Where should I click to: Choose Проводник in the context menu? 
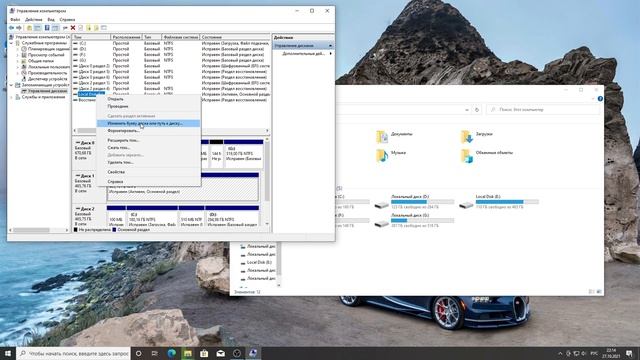pos(149,106)
